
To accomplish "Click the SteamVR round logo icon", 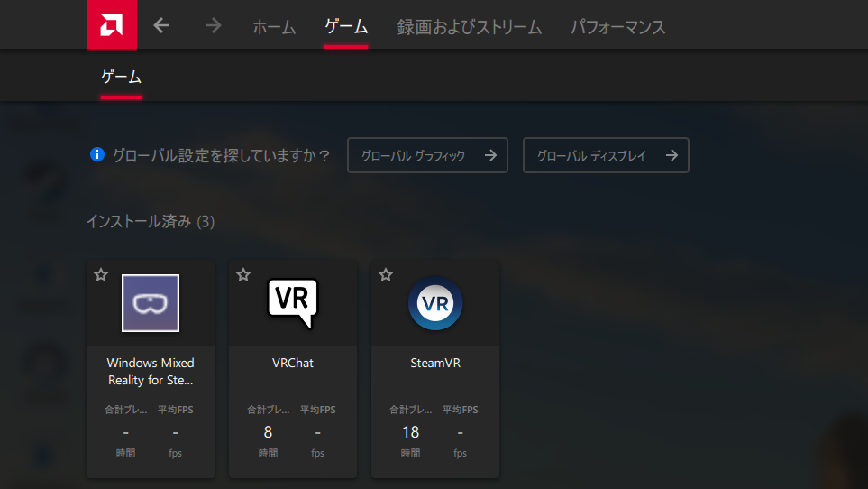I will click(x=435, y=303).
